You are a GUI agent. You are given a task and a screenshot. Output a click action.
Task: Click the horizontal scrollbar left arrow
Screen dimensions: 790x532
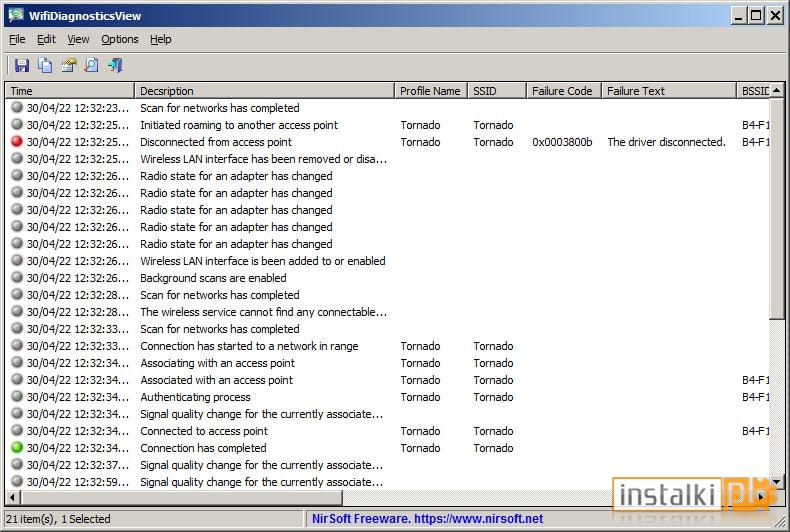tap(13, 497)
